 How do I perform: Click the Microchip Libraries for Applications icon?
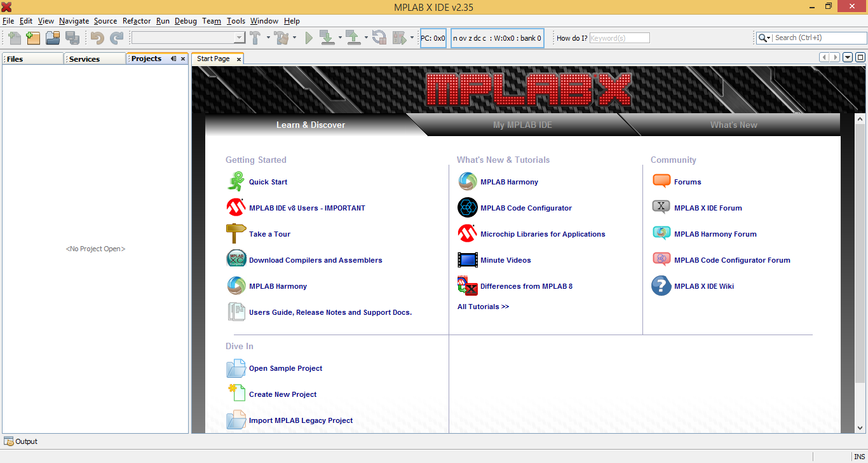pyautogui.click(x=468, y=234)
